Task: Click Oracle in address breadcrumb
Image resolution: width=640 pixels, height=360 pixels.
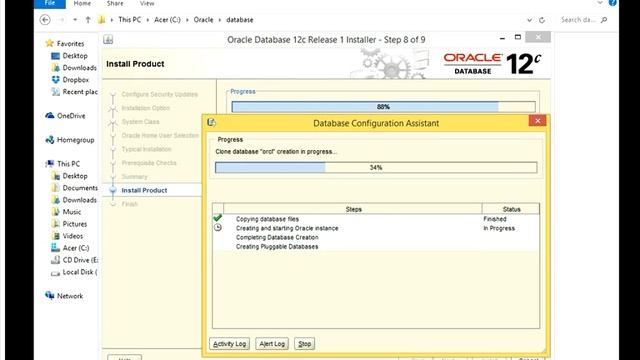Action: [203, 20]
